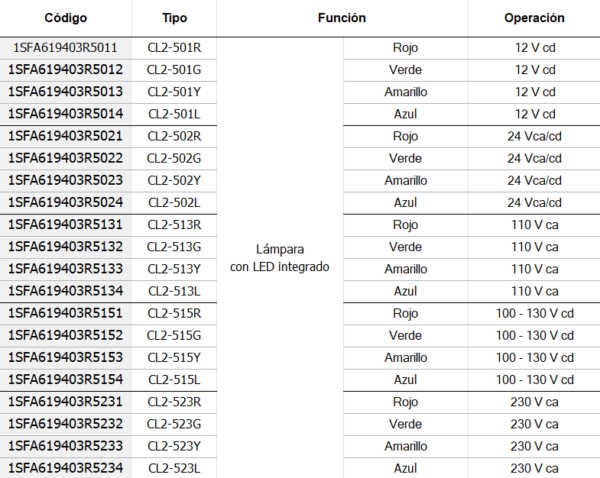Viewport: 600px width, 478px height.
Task: Select 230 V ca in the CL2-523Y row
Action: 535,446
